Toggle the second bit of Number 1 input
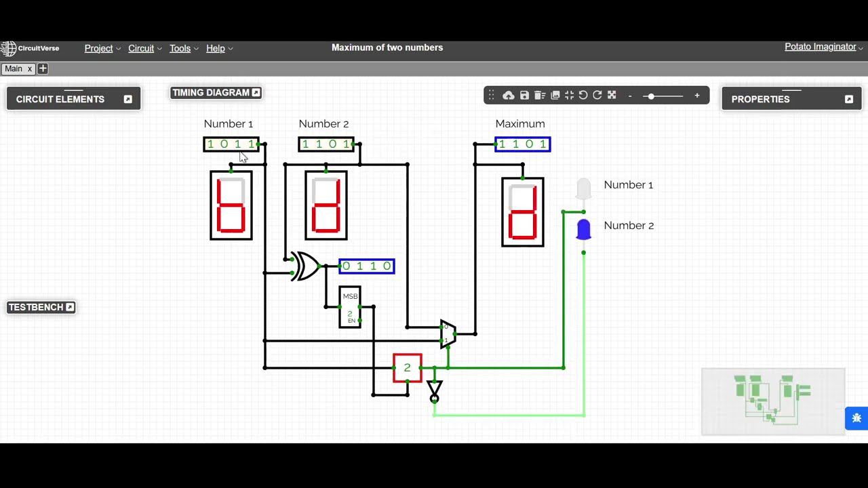Screen dimensions: 868x488 (x=224, y=144)
